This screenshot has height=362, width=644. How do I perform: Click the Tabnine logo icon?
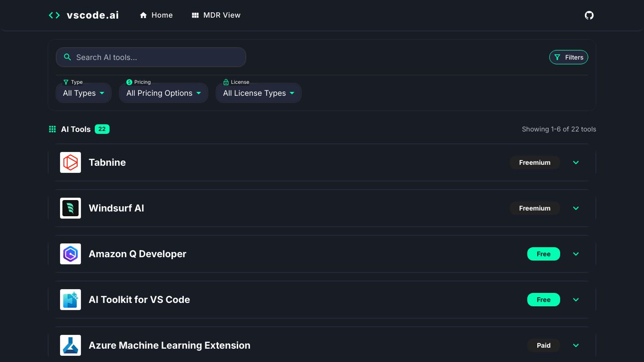tap(70, 162)
